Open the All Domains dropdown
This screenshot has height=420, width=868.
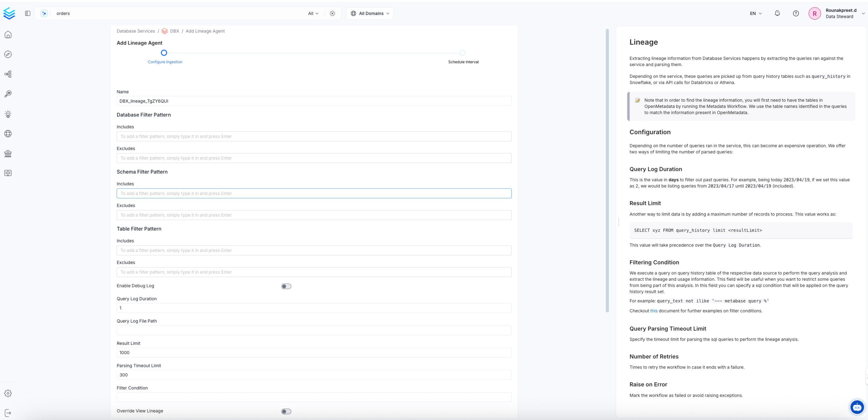(x=370, y=13)
